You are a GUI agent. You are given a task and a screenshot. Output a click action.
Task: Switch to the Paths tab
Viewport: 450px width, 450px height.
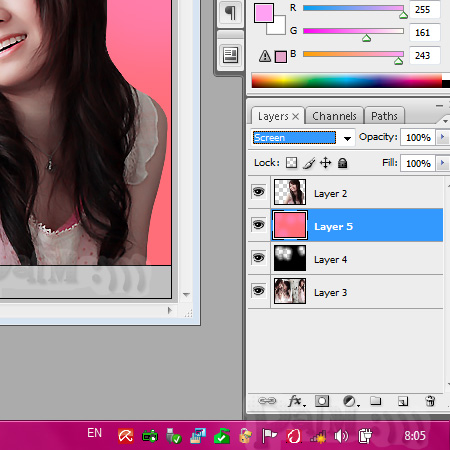click(x=384, y=116)
